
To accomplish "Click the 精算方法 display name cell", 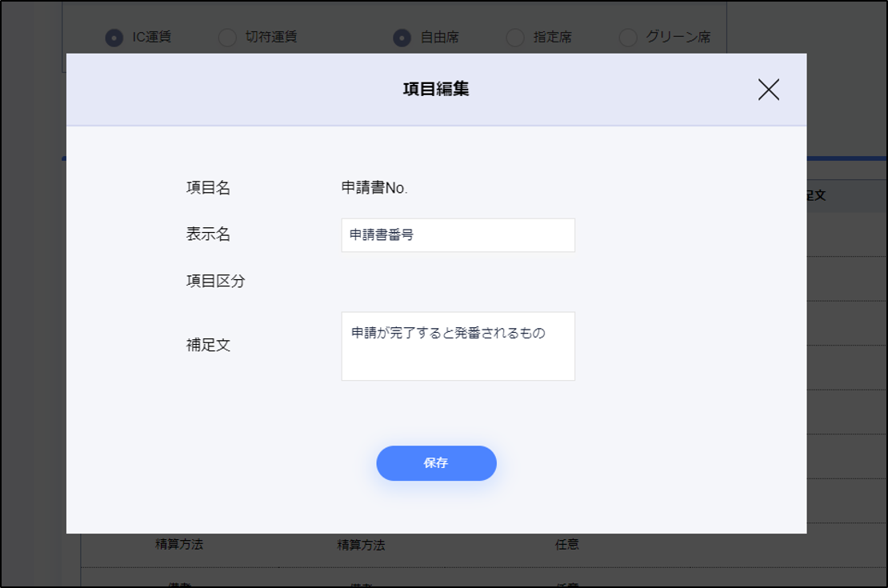I will [361, 546].
